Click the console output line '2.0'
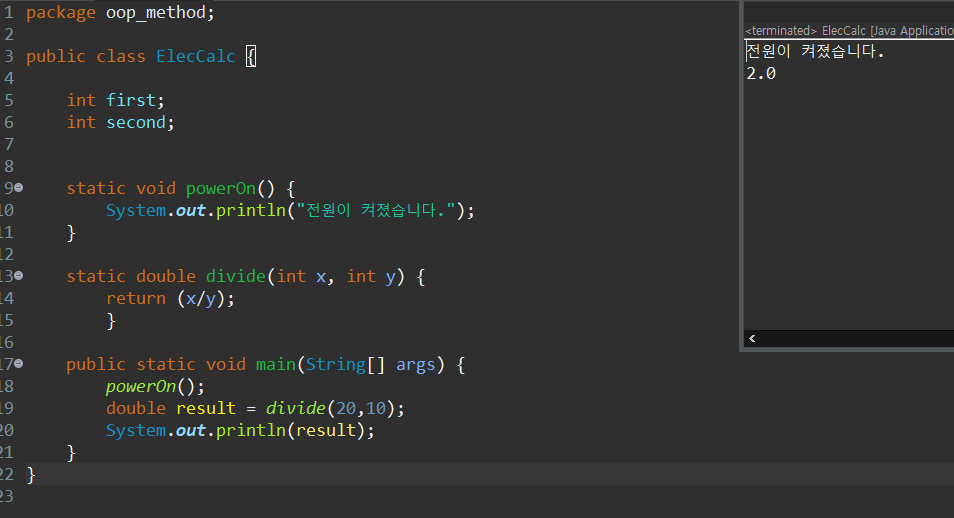This screenshot has height=518, width=954. (761, 74)
